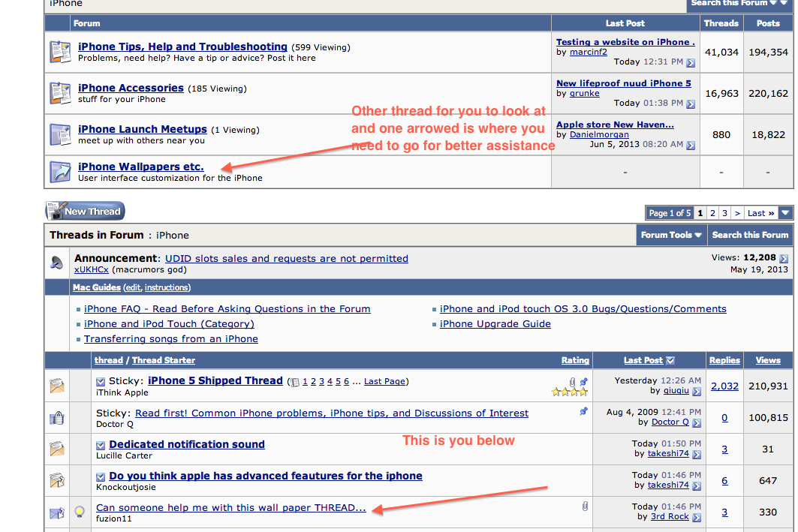
Task: Click the sticky pin icon on Read first thread
Action: [584, 411]
